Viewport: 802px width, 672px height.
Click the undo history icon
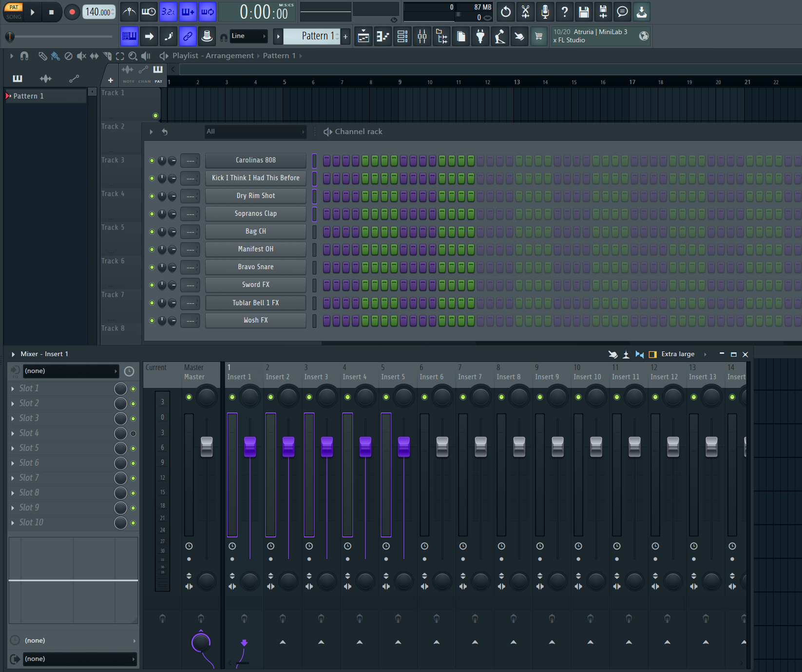506,12
